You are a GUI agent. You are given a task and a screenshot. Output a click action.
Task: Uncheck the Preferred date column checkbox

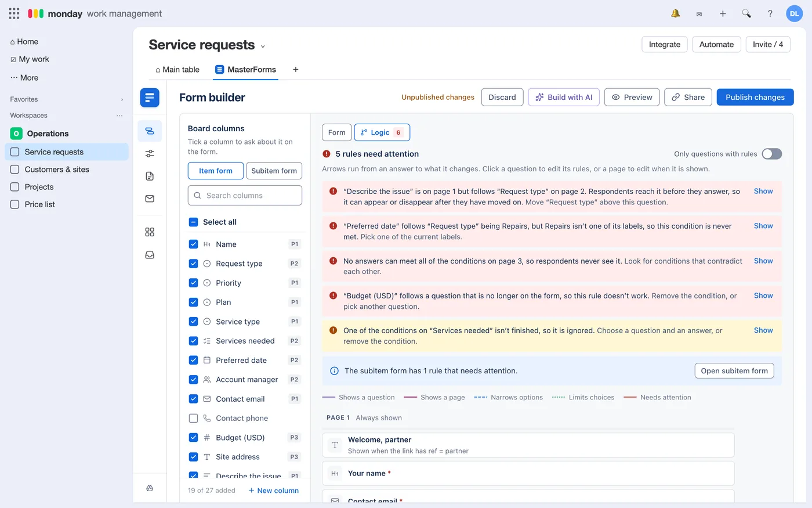pos(194,361)
